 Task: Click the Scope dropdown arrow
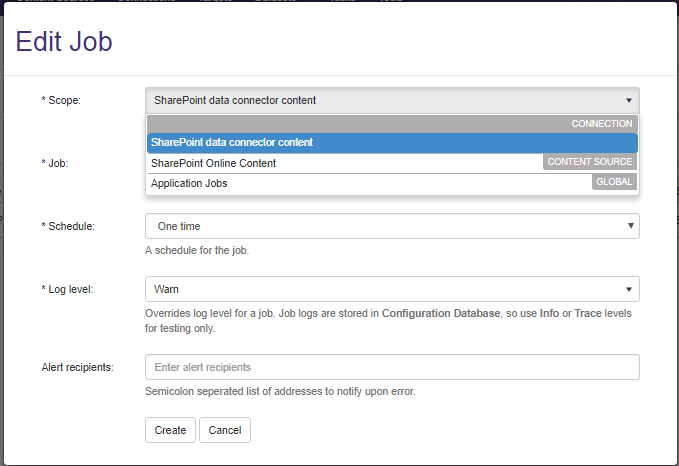[x=628, y=100]
